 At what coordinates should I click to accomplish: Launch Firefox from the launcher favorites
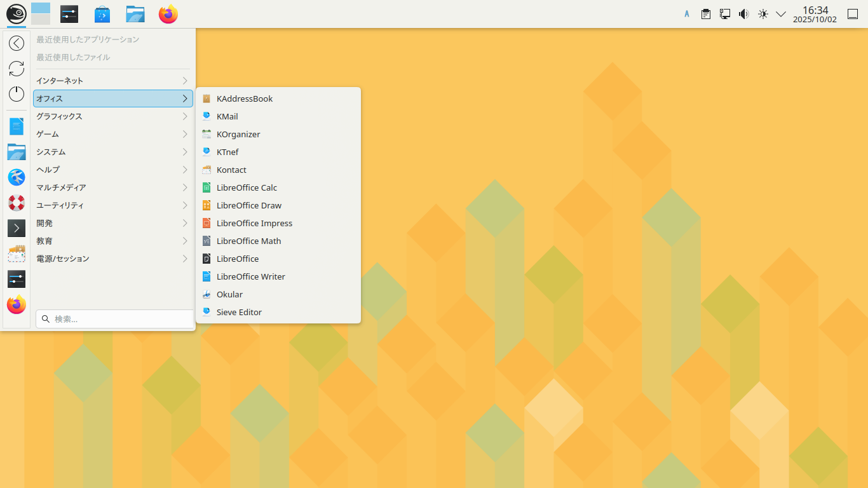[x=16, y=305]
